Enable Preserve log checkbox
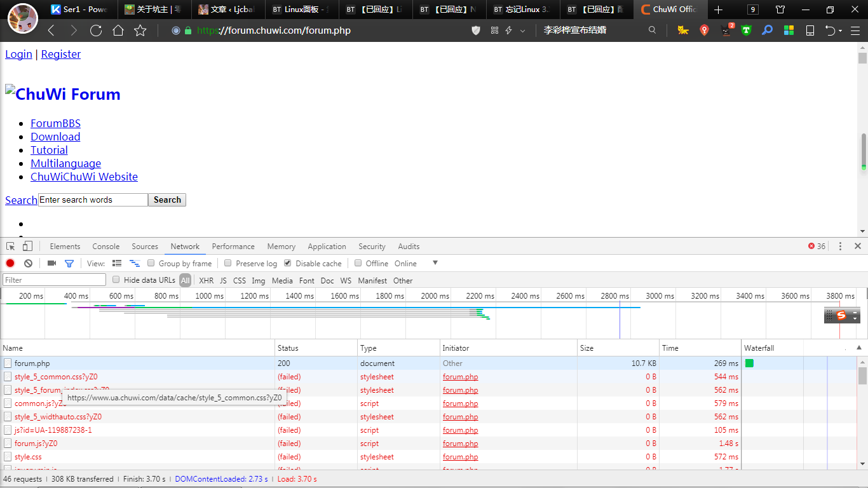The image size is (868, 488). [228, 263]
